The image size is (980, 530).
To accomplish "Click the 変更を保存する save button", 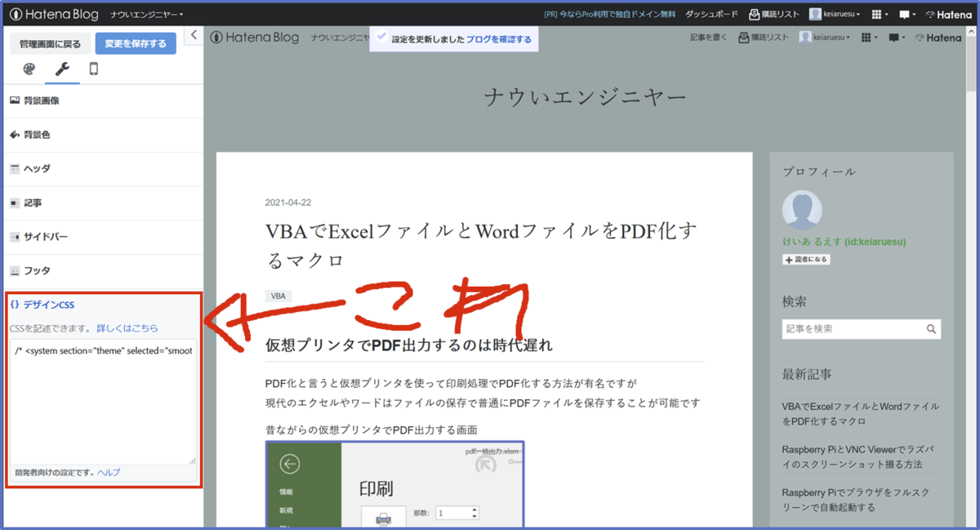I will tap(136, 42).
